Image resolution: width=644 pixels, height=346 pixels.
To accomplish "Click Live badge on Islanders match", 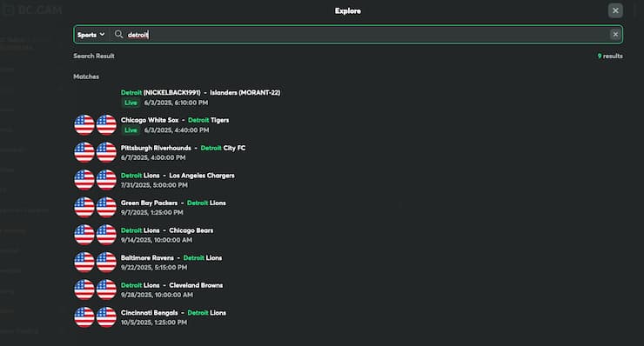I will point(131,103).
